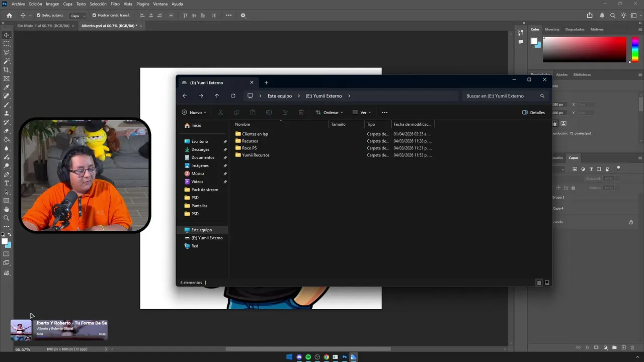Swap foreground and background colors
The width and height of the screenshot is (644, 362).
(10, 235)
